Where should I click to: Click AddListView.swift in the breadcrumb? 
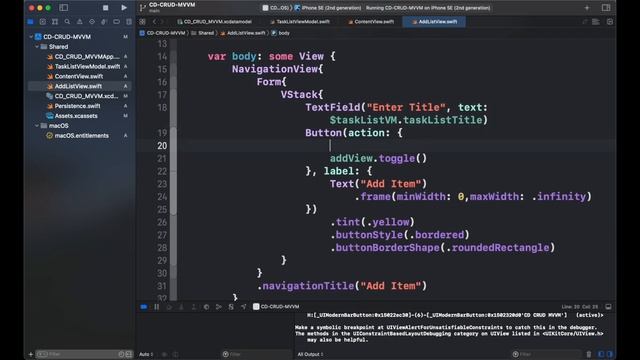coord(243,33)
